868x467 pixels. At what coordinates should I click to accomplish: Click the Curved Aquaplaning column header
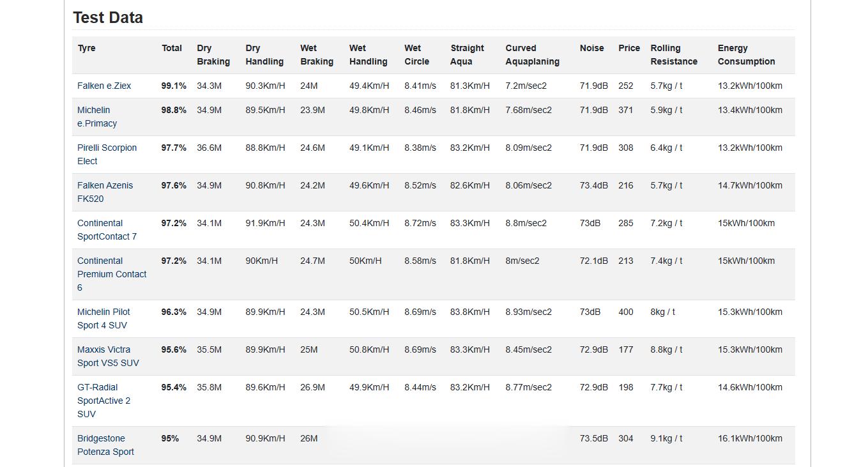(x=532, y=55)
